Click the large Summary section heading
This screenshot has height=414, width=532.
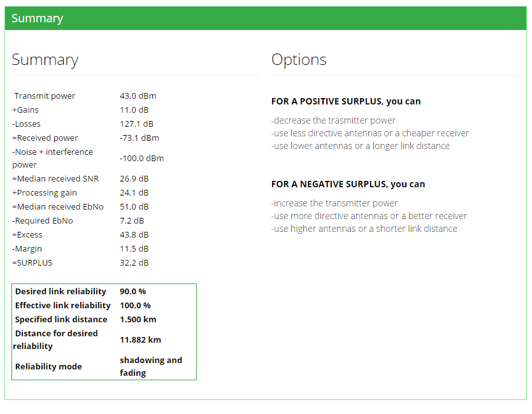pos(45,60)
